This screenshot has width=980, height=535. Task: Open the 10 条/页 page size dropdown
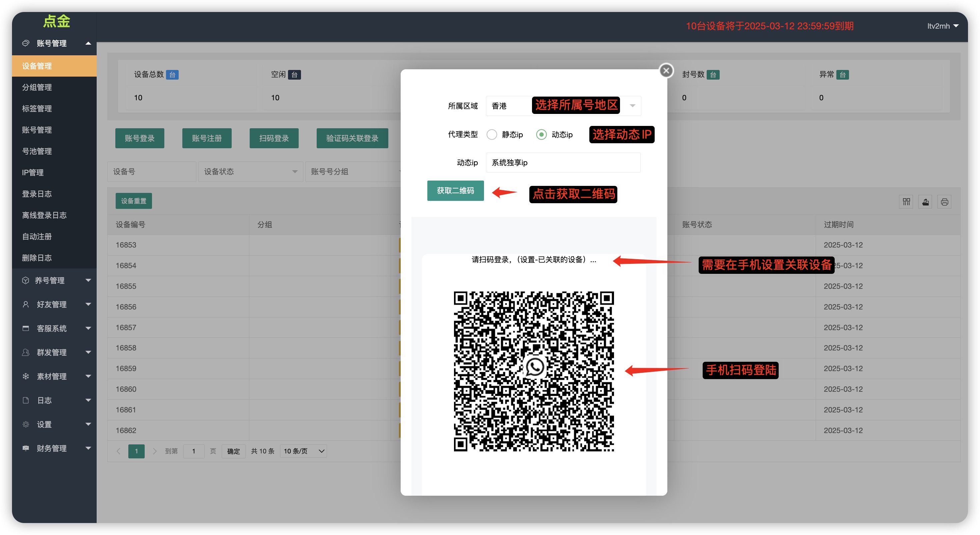point(303,451)
